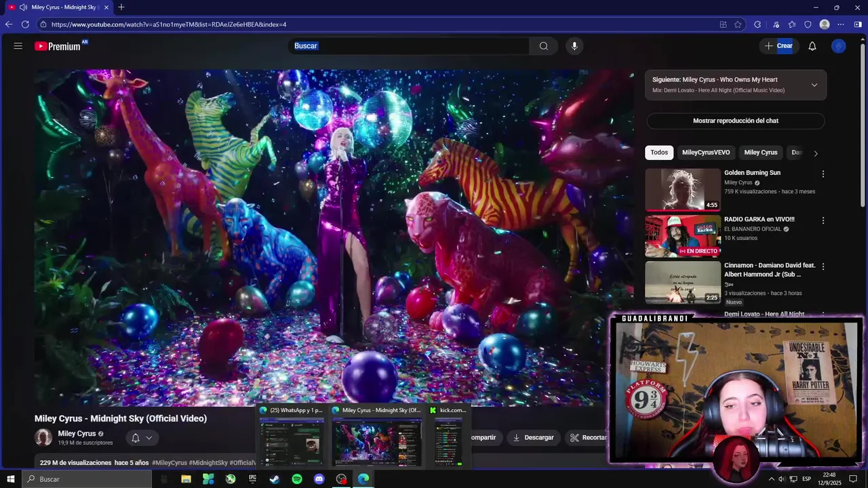Activate voice search microphone

(574, 46)
